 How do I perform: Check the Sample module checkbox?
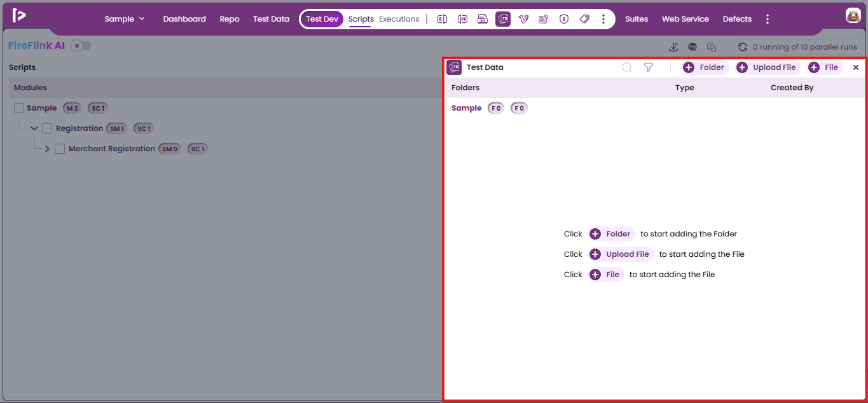19,108
